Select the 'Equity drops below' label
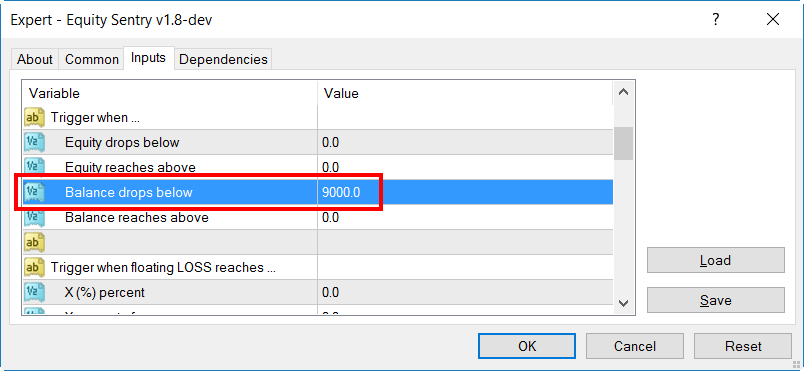The height and width of the screenshot is (371, 804). tap(122, 142)
